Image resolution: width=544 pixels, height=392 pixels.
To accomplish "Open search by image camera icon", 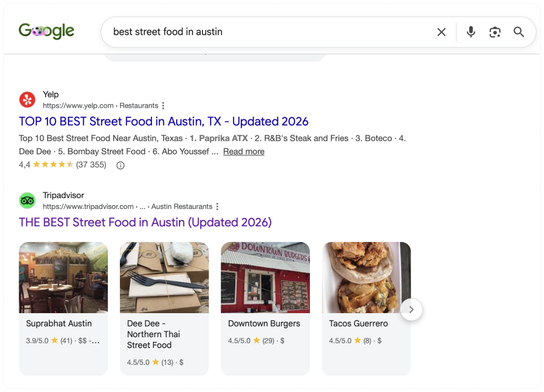I will pyautogui.click(x=495, y=32).
